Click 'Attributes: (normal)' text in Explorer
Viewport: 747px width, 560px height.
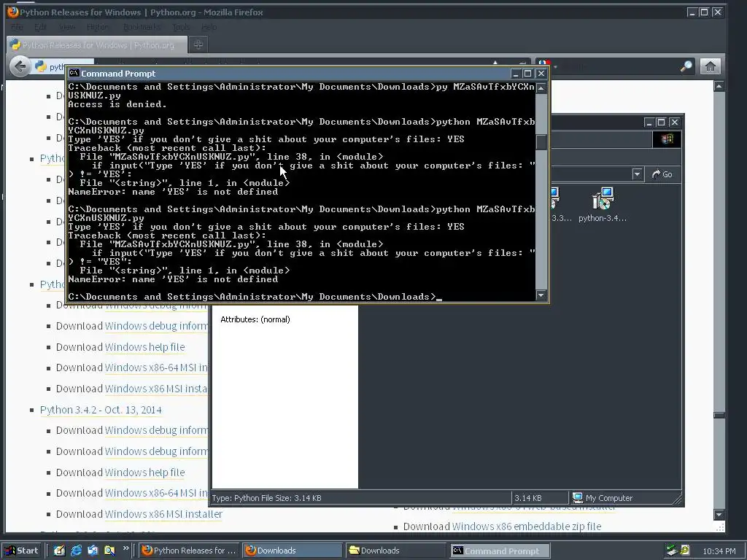(x=255, y=319)
